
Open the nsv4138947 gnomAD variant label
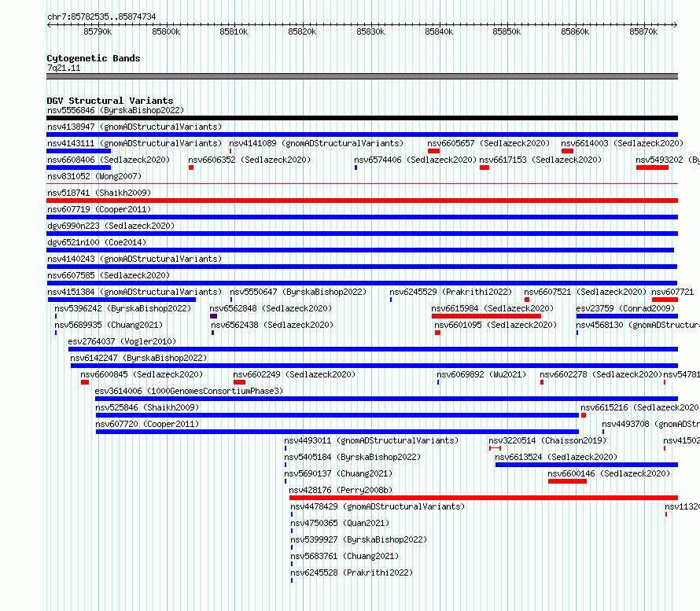pyautogui.click(x=134, y=127)
